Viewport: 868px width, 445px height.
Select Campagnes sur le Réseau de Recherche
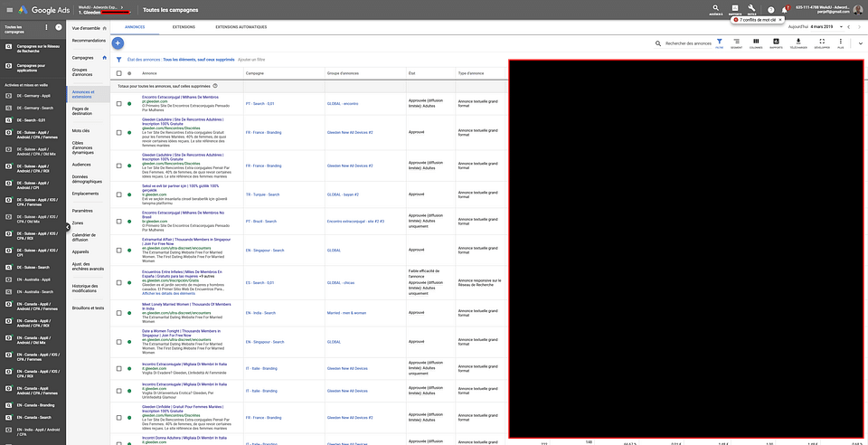click(38, 49)
